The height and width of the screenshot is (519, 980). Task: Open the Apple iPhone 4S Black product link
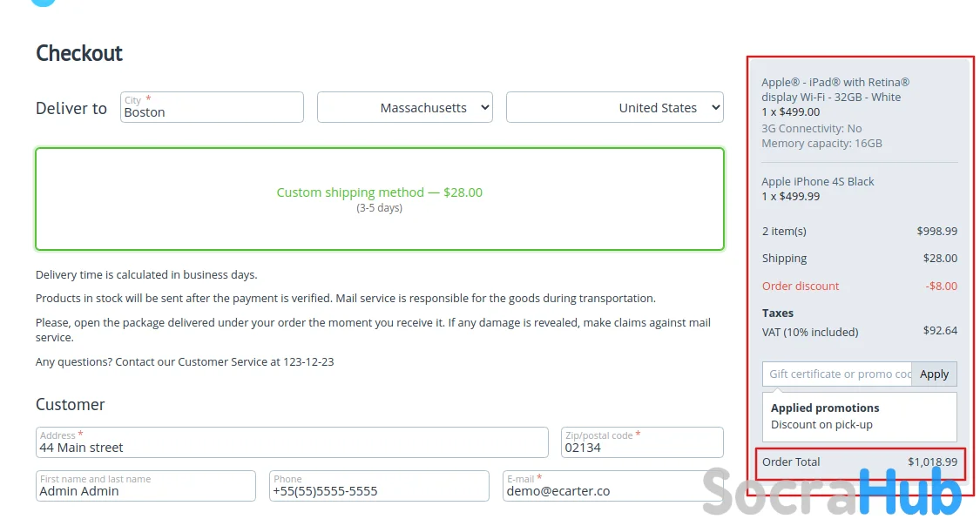click(817, 181)
